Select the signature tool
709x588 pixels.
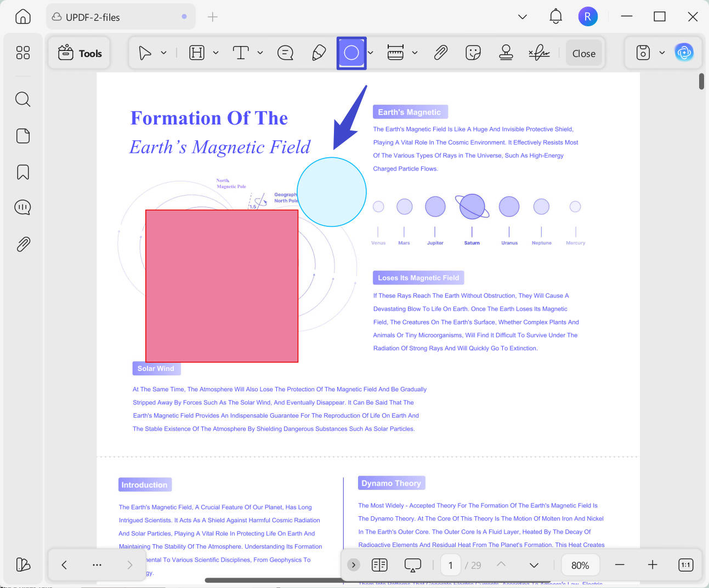539,53
